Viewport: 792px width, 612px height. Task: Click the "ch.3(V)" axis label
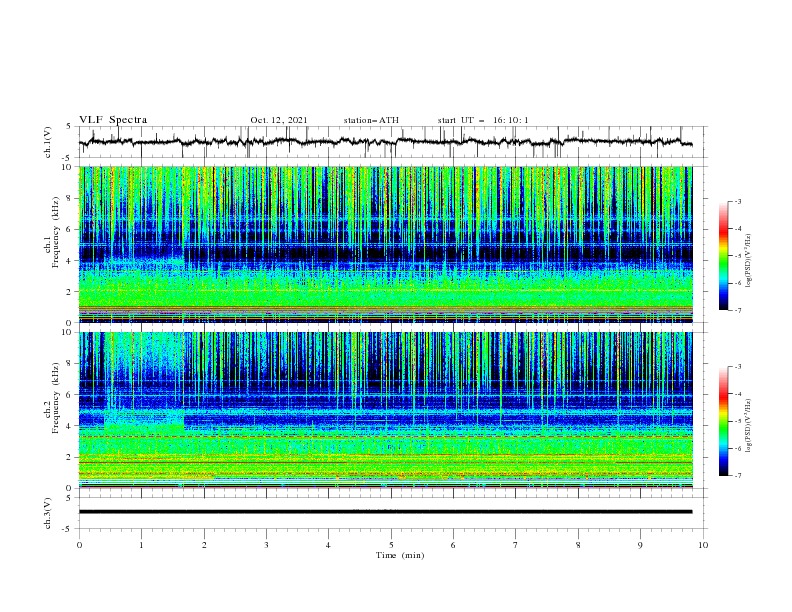[48, 513]
